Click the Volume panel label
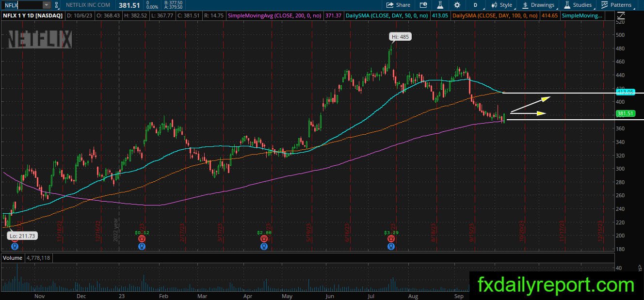The image size is (644, 300). 13,258
